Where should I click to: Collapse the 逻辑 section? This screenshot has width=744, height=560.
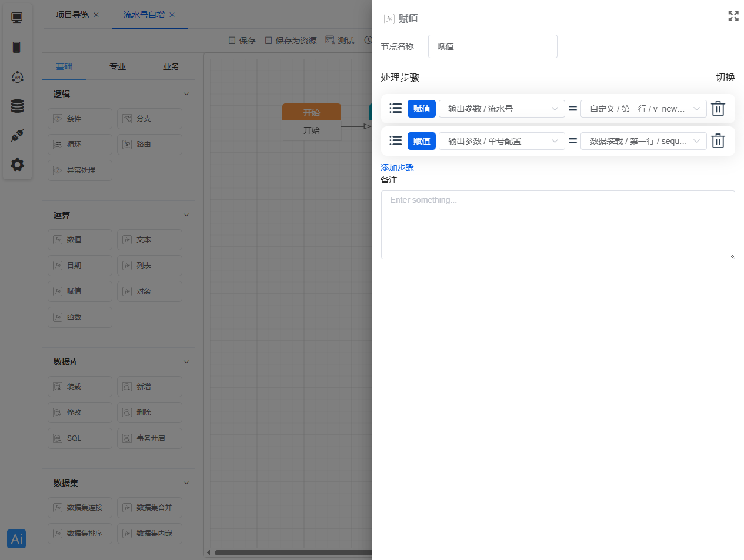[x=186, y=93]
